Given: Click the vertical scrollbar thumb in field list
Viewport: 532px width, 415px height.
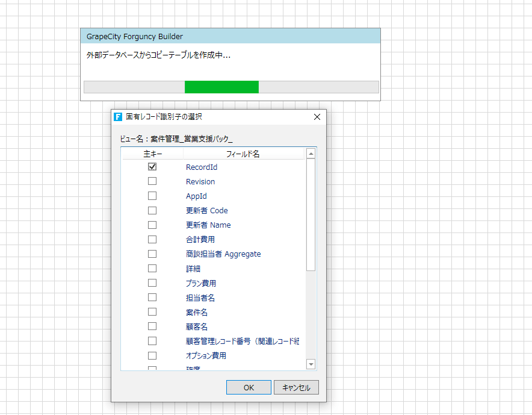Looking at the screenshot, I should (311, 214).
